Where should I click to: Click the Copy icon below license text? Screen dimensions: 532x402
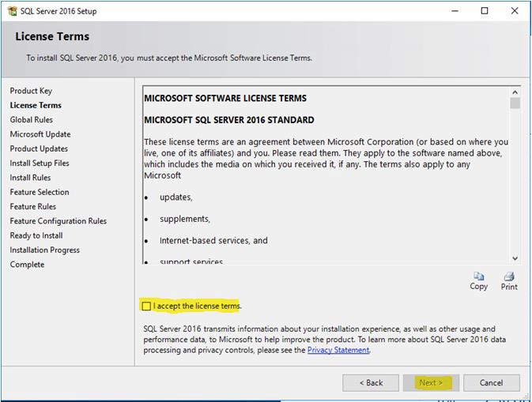pos(478,277)
